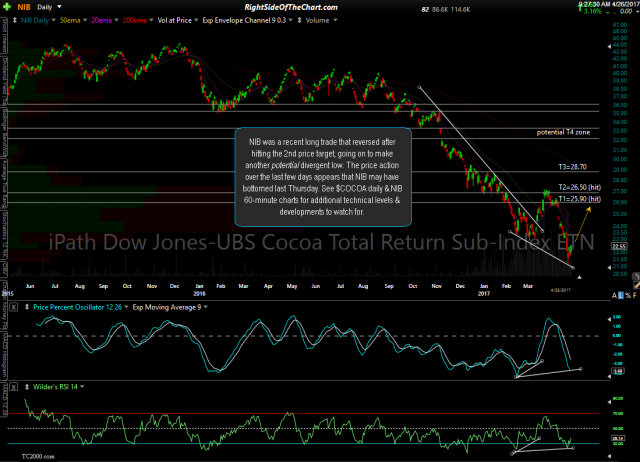Click the orange NIB ticker symbol
Screen dimensions: 640x462
pos(24,7)
